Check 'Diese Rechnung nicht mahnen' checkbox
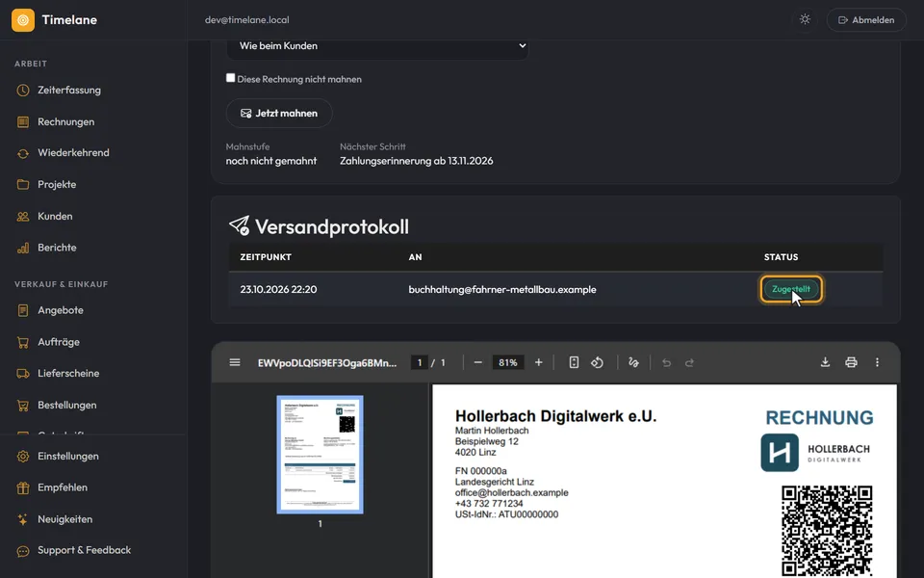This screenshot has height=578, width=924. (x=230, y=78)
